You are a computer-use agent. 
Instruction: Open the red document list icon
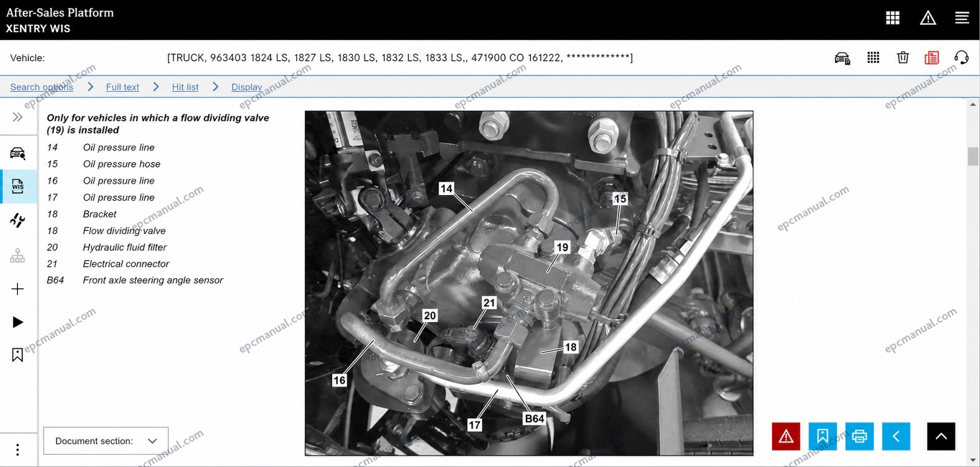coord(932,58)
